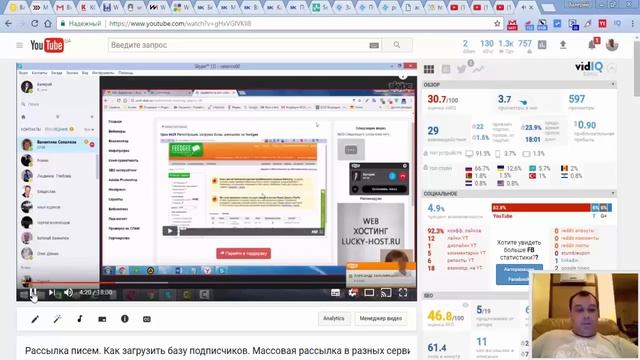Reload the page

[x=35, y=24]
